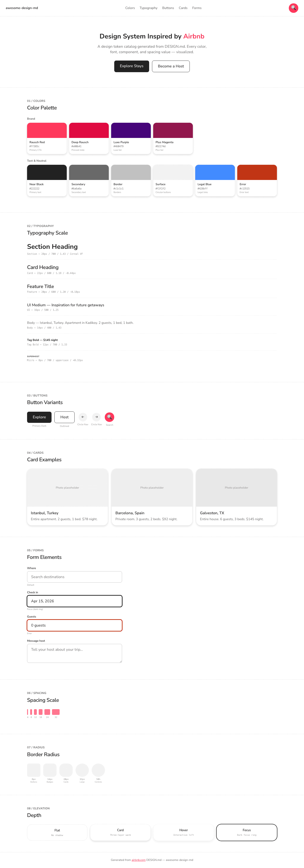The width and height of the screenshot is (304, 868).
Task: Open the Galveston, TX card
Action: 237,497
